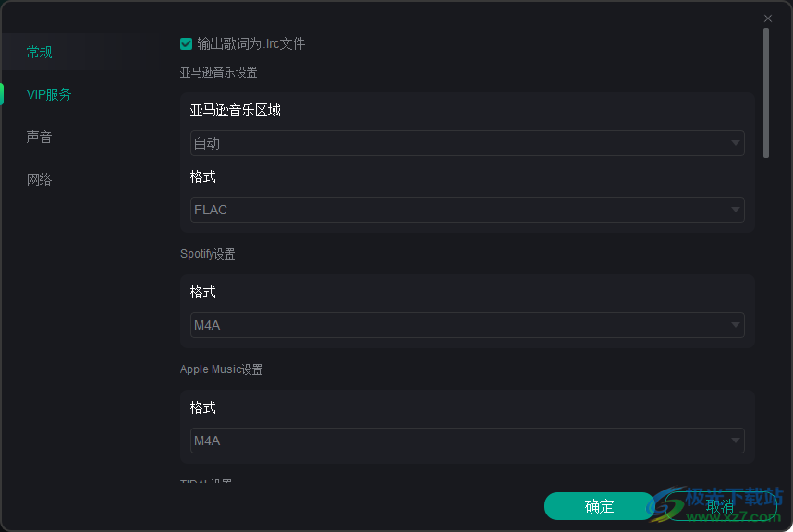Open the Apple Music 格式 dropdown
The height and width of the screenshot is (532, 793).
tap(462, 441)
